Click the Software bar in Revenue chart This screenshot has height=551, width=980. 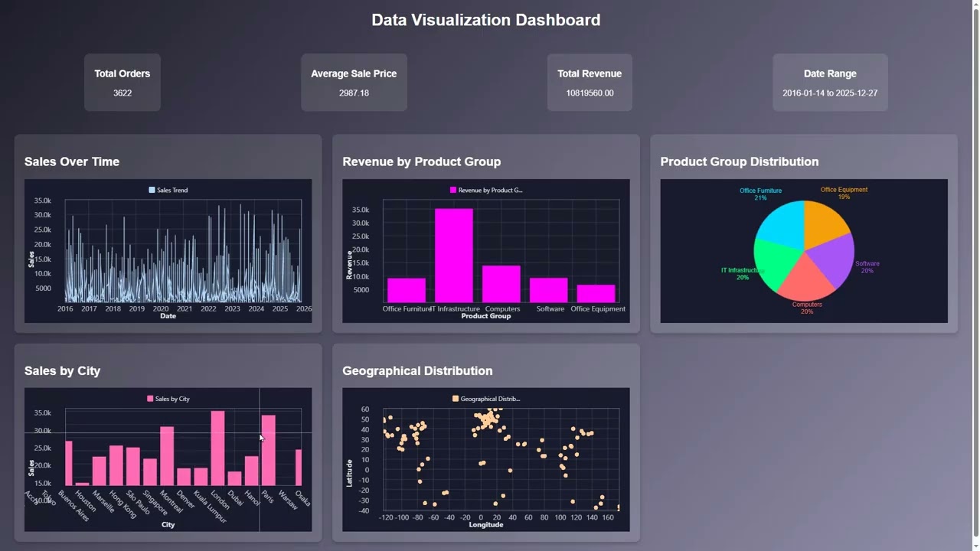549,290
